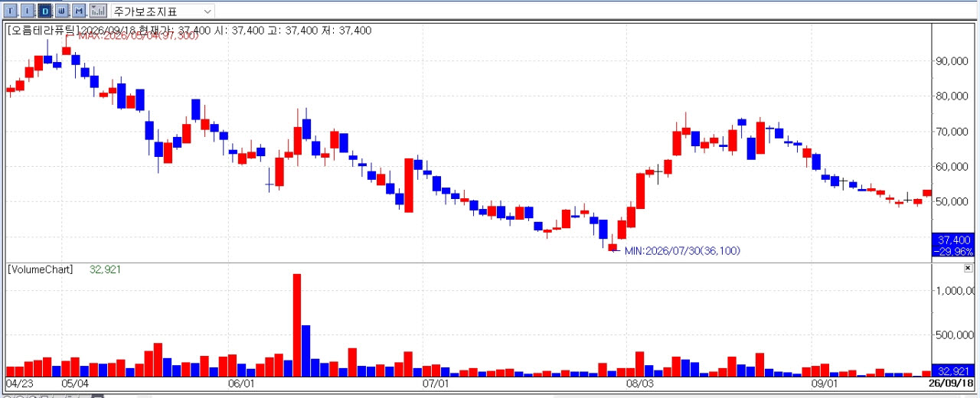Select the I (minute) chart period button
The image size is (980, 398).
[28, 11]
